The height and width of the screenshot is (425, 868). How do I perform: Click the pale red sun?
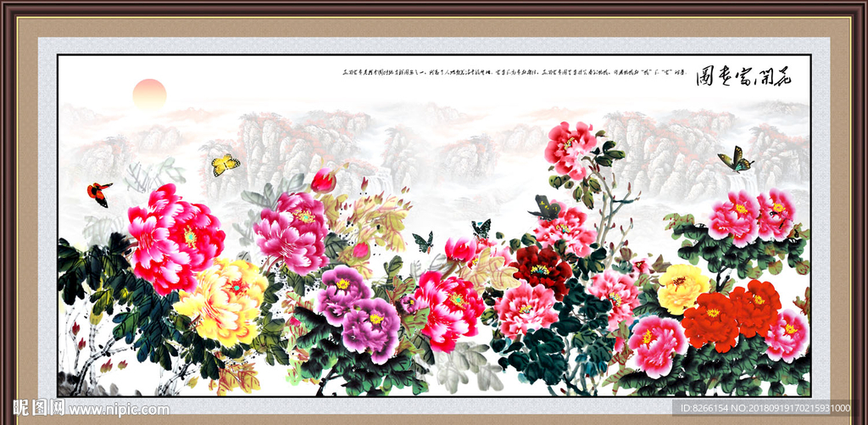tap(149, 94)
